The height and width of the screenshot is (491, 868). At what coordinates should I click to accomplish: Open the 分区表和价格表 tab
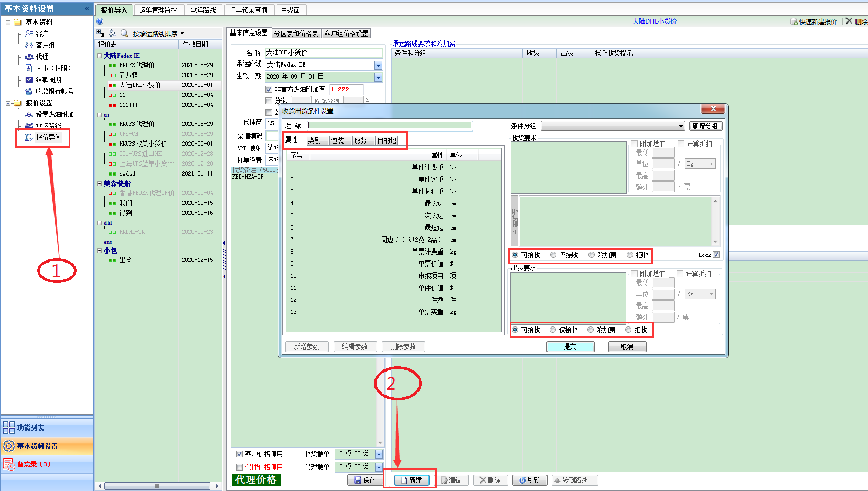pos(296,34)
